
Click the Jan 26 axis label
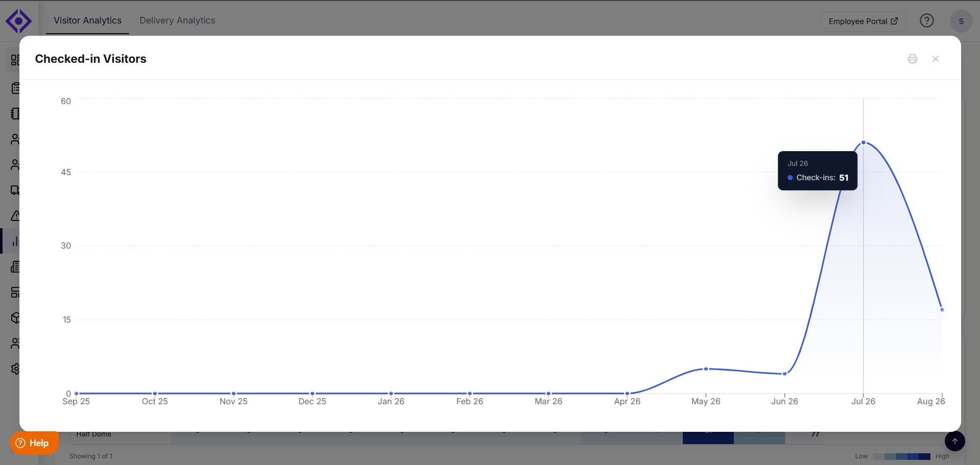pos(391,402)
